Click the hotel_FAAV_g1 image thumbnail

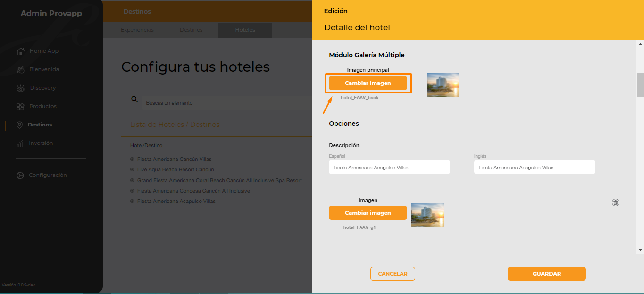(x=427, y=215)
